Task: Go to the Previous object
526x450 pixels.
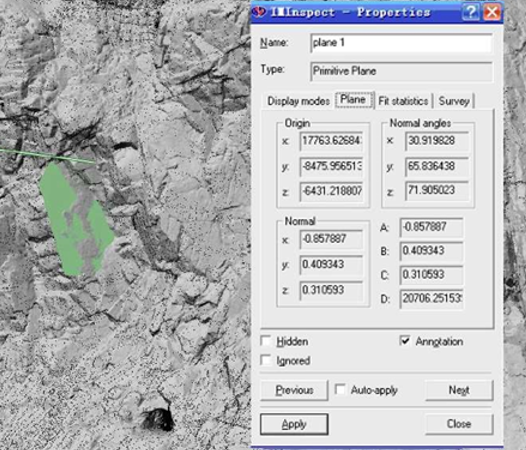Action: click(x=294, y=390)
